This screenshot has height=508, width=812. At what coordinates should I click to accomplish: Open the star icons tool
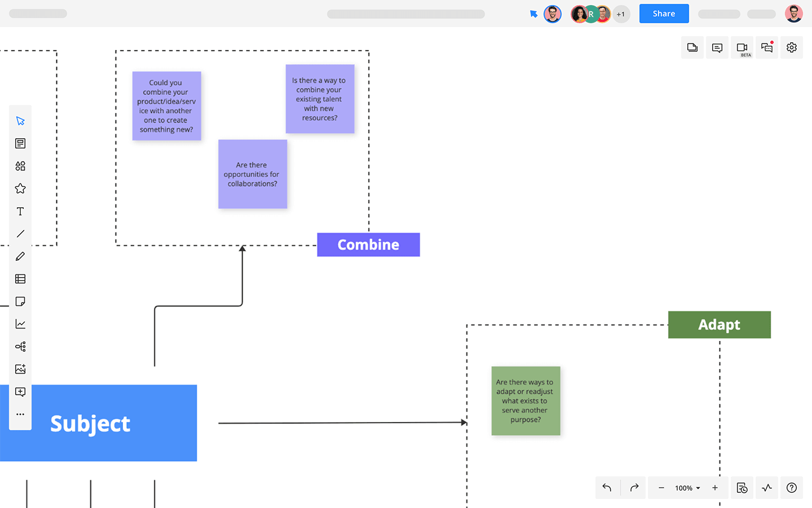click(20, 189)
